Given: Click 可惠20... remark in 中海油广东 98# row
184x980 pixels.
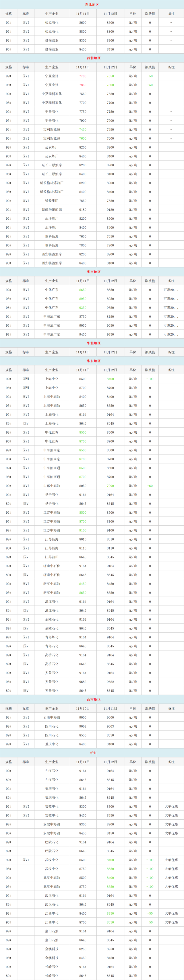Looking at the screenshot, I should (171, 334).
